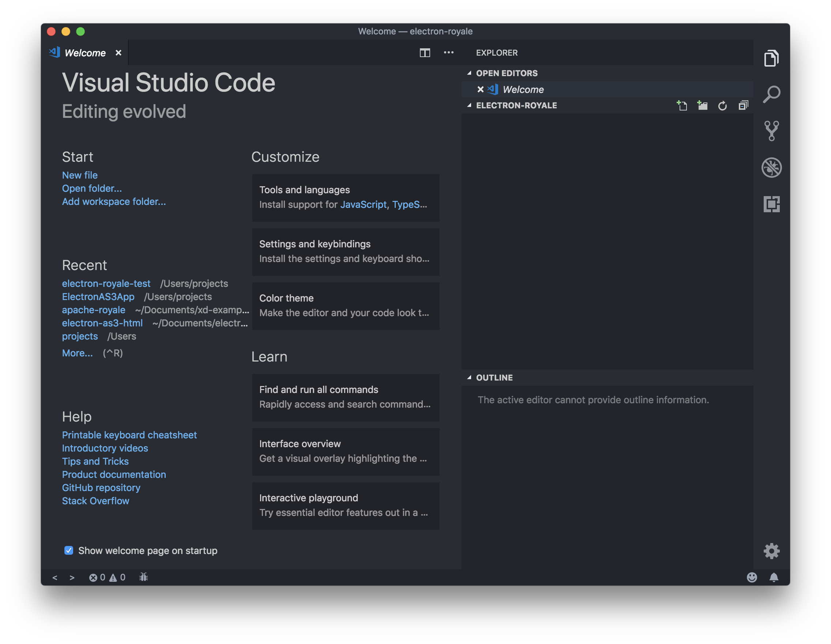Image resolution: width=831 pixels, height=644 pixels.
Task: Close the Welcome tab
Action: [119, 53]
